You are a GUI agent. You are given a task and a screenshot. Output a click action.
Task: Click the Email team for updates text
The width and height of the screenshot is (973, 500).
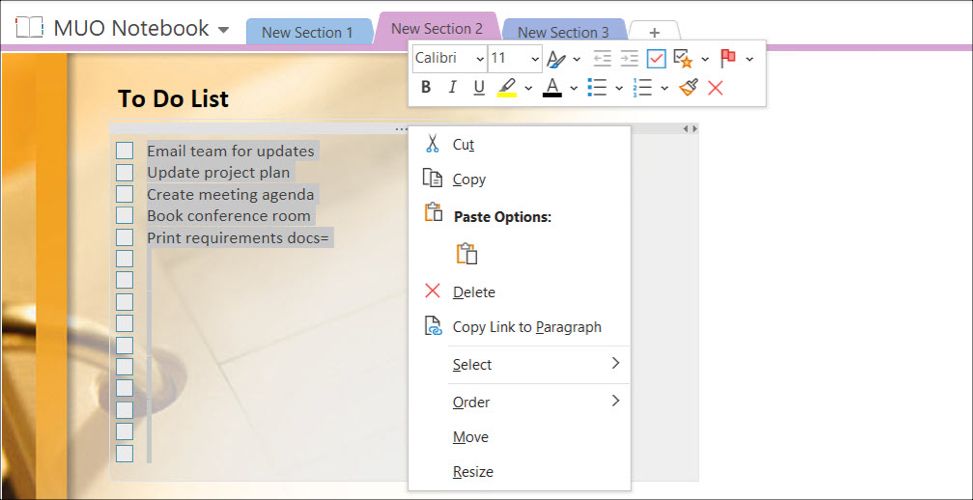click(x=231, y=151)
